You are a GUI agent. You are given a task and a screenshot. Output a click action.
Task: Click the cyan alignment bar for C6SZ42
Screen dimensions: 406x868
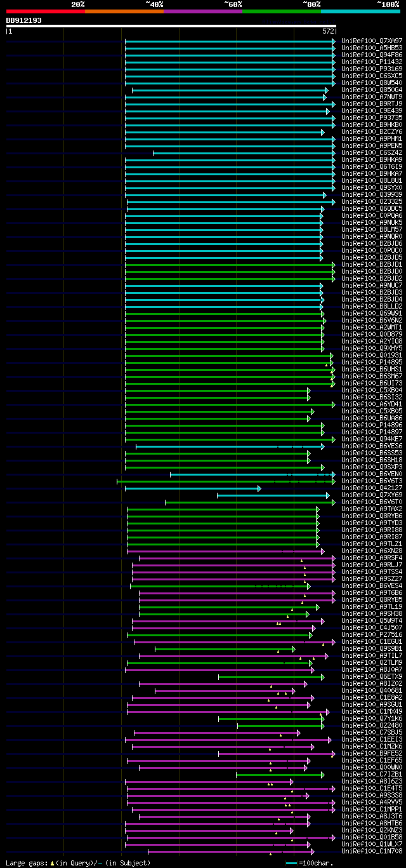244,153
